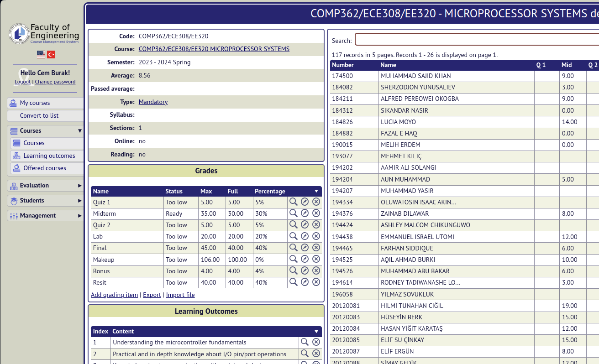Open Learning outcomes in sidebar

[49, 156]
